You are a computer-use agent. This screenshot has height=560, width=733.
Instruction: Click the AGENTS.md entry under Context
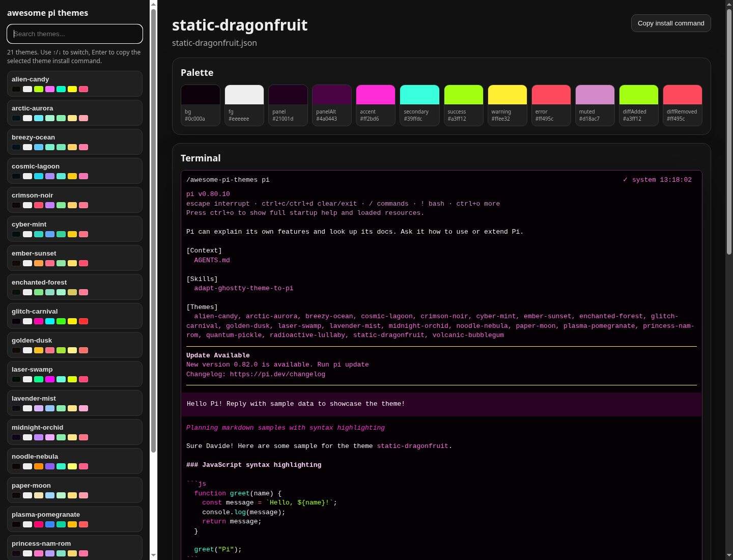click(x=212, y=260)
